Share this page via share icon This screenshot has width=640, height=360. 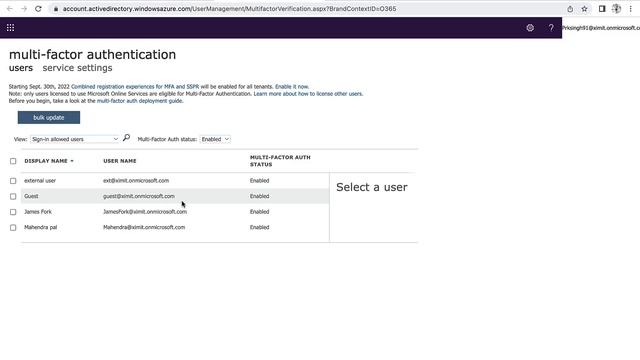click(570, 9)
